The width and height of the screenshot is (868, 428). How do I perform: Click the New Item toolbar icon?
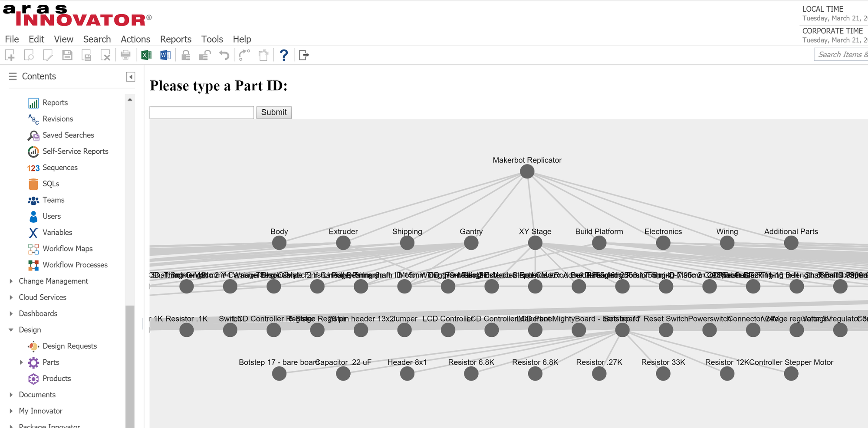click(10, 55)
